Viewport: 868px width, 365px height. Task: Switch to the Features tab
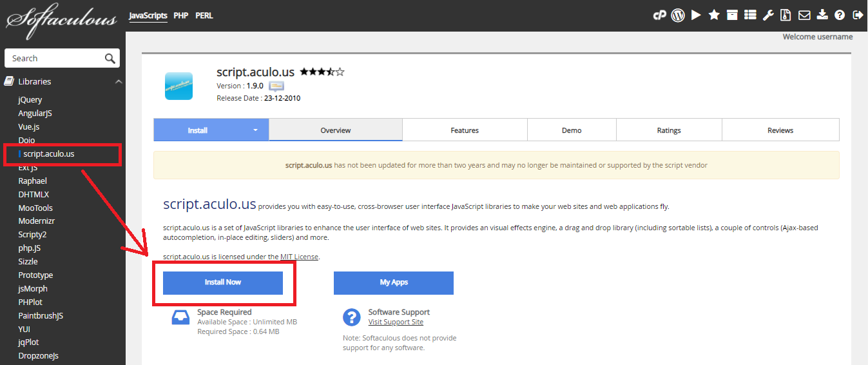464,130
